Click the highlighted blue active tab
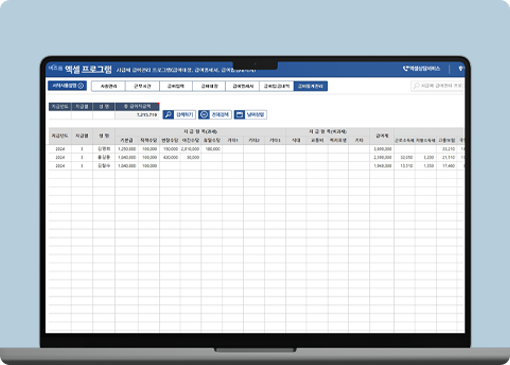 [x=310, y=86]
